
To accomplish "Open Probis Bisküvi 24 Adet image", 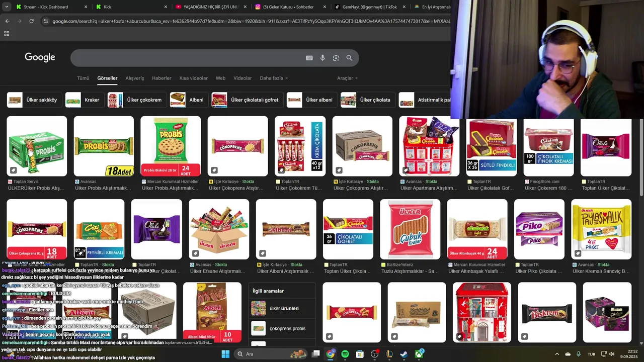I will click(171, 146).
